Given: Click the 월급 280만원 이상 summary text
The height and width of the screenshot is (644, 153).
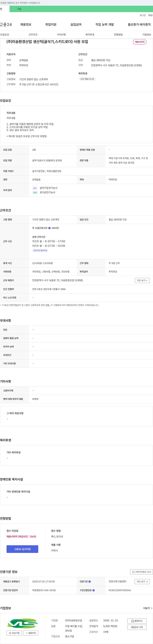Looking at the screenshot, I should pos(101,60).
